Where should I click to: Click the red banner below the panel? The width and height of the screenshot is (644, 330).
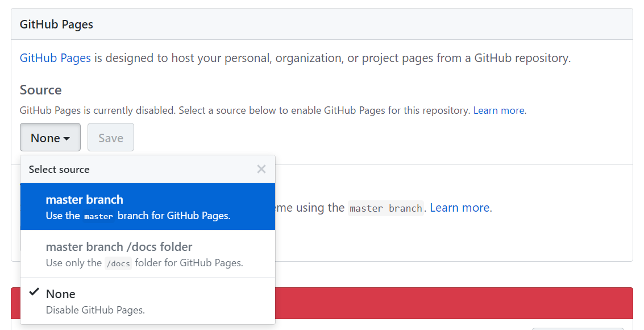[454, 303]
